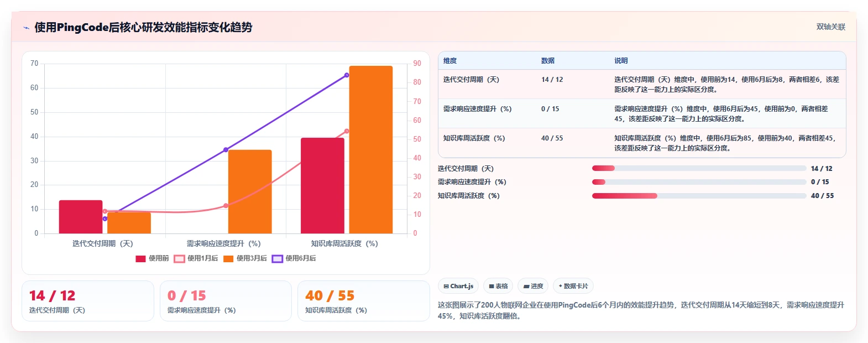The image size is (868, 343).
Task: Click the 知识库周活跃度（%） label in the progress list
Action: [x=469, y=196]
